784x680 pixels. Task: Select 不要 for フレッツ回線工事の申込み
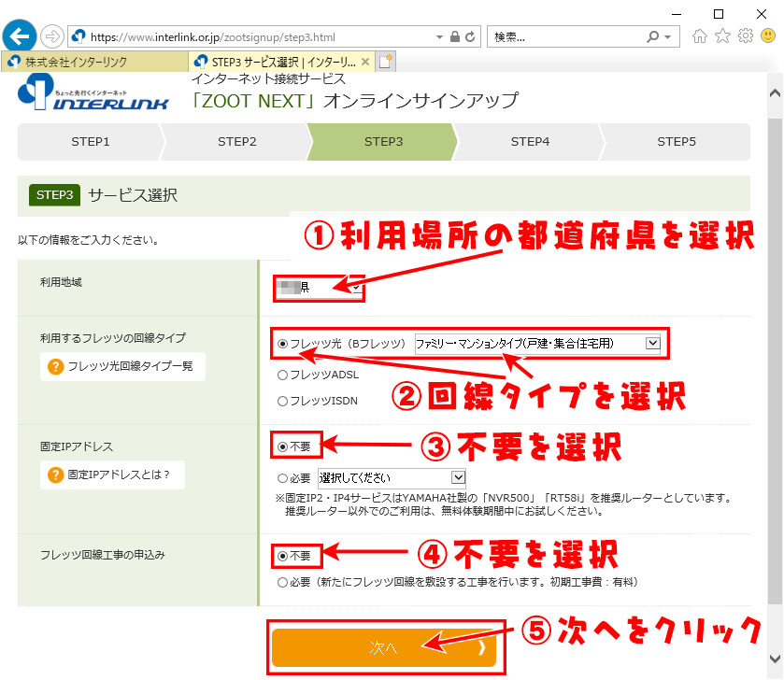click(x=282, y=556)
